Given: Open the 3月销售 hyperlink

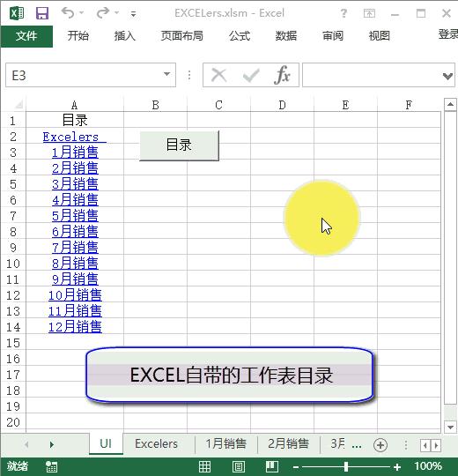Looking at the screenshot, I should pyautogui.click(x=75, y=184).
